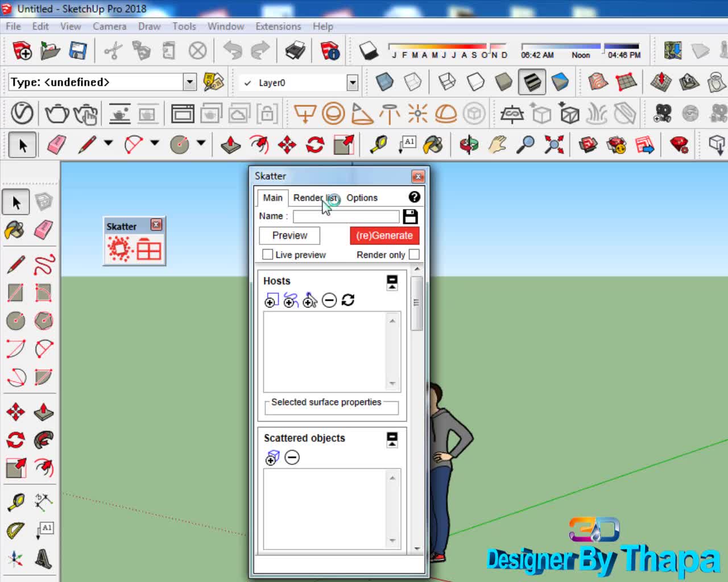
Task: Select the Tape Measure tool in top toolbar
Action: tap(378, 144)
